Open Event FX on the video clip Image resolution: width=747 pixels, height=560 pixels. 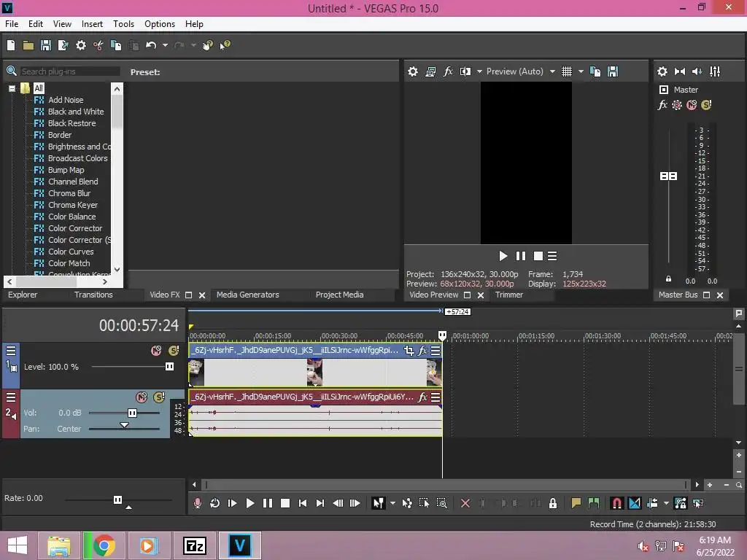[x=422, y=351]
